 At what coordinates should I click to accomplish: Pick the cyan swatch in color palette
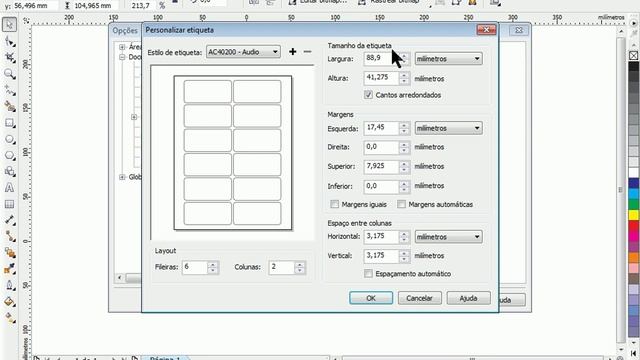[633, 193]
